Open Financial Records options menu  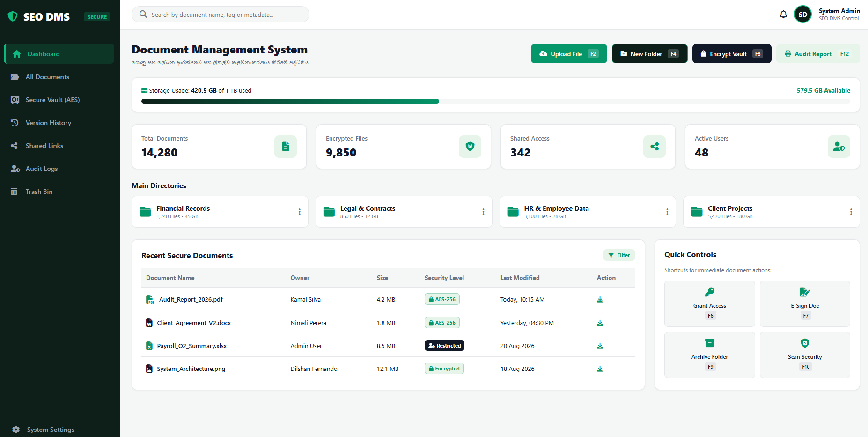tap(300, 212)
